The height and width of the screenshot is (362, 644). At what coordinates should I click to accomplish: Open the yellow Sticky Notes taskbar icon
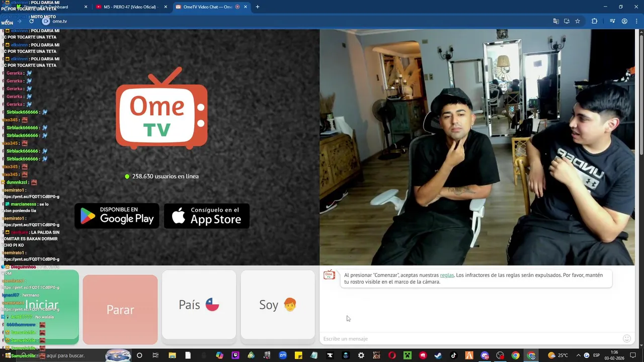click(298, 355)
